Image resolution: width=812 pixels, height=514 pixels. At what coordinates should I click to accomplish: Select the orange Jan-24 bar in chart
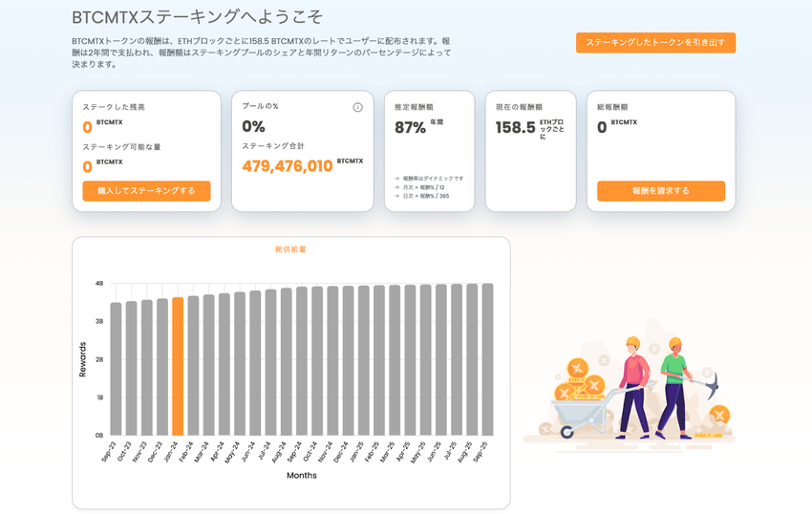point(178,366)
